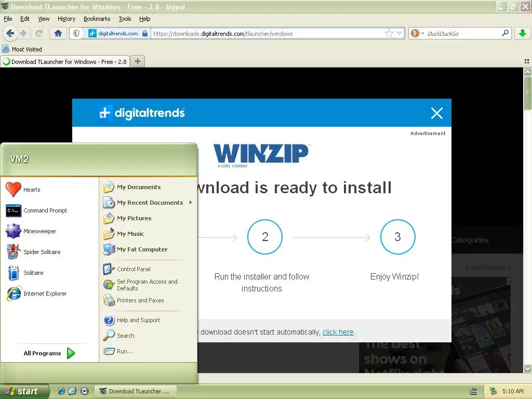Open the Tools menu
532x399 pixels.
pos(125,19)
